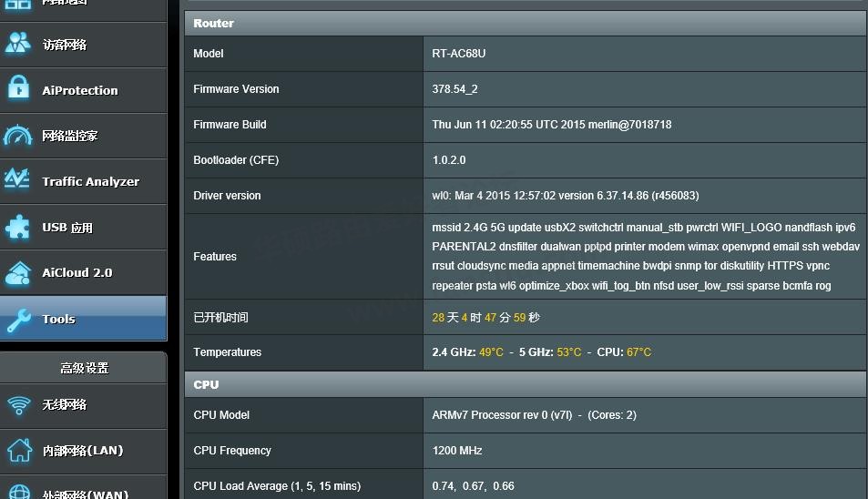The image size is (868, 499).
Task: Click the 外部网络(WAN) globe icon
Action: click(x=19, y=492)
